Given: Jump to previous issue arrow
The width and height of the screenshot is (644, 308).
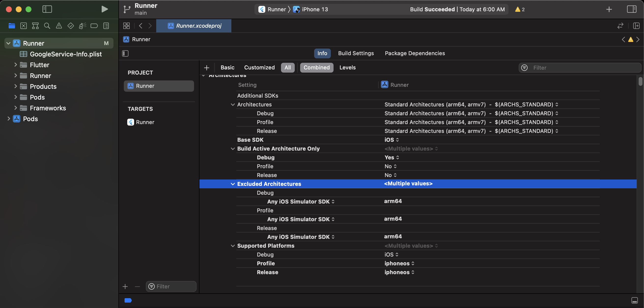Looking at the screenshot, I should pyautogui.click(x=624, y=39).
